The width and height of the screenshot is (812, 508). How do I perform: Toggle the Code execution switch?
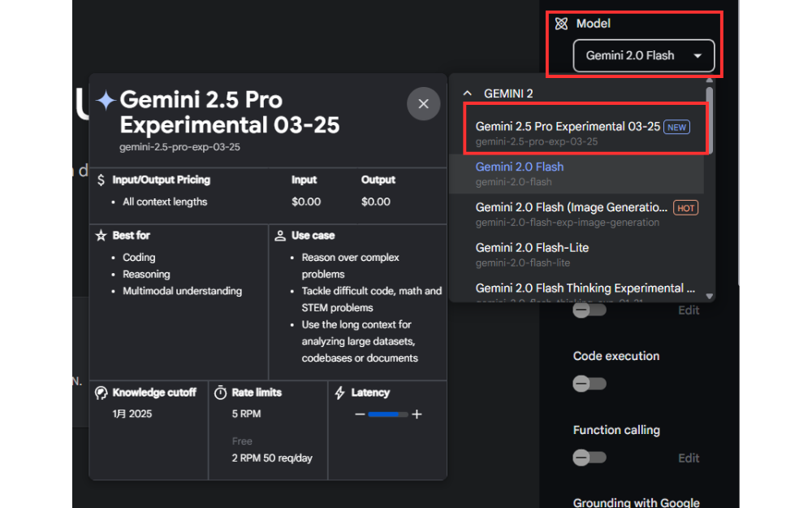(x=589, y=384)
